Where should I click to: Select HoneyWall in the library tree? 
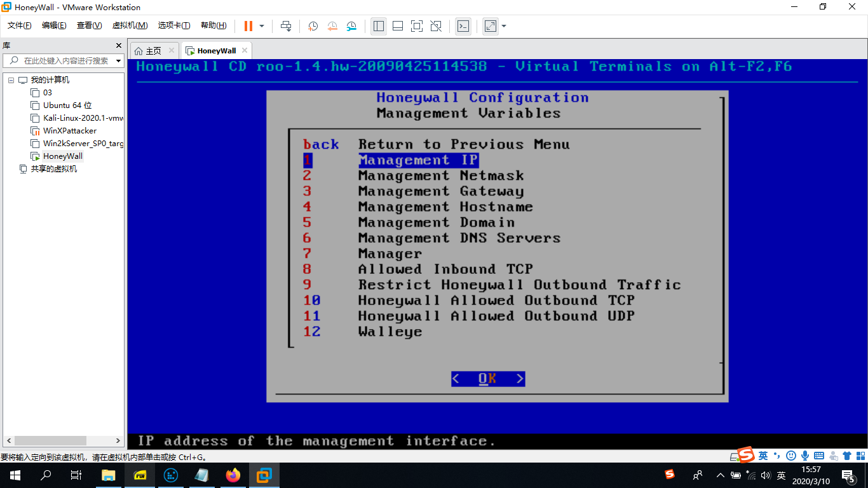click(63, 156)
